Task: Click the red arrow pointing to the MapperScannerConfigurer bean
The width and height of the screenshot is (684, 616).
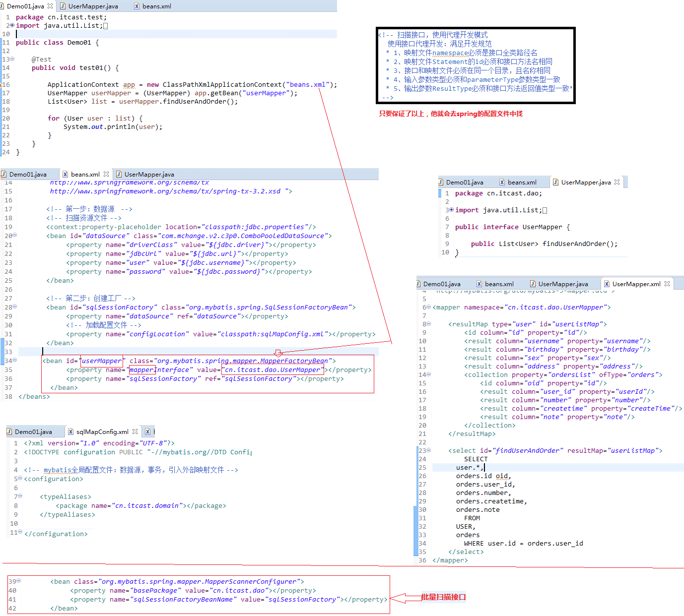Action: [405, 598]
